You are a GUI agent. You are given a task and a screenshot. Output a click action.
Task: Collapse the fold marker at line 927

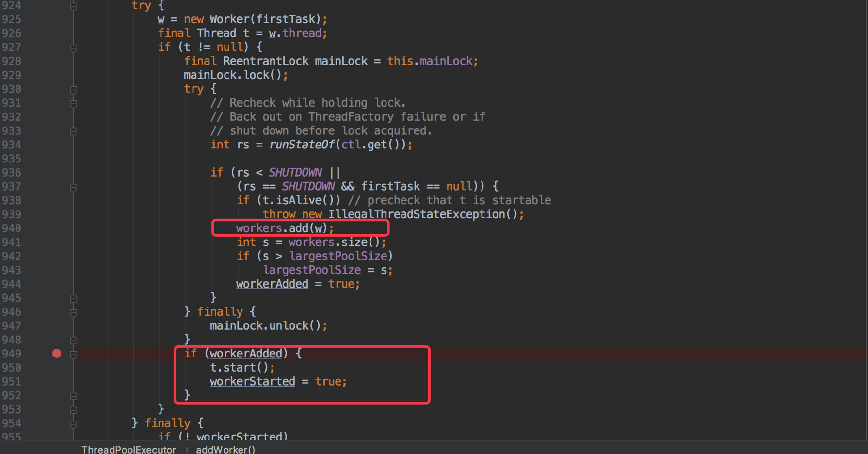click(x=74, y=48)
